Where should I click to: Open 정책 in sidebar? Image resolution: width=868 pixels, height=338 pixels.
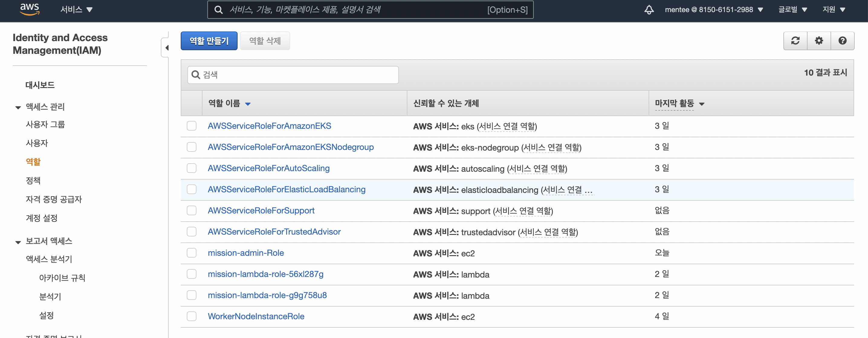(33, 180)
